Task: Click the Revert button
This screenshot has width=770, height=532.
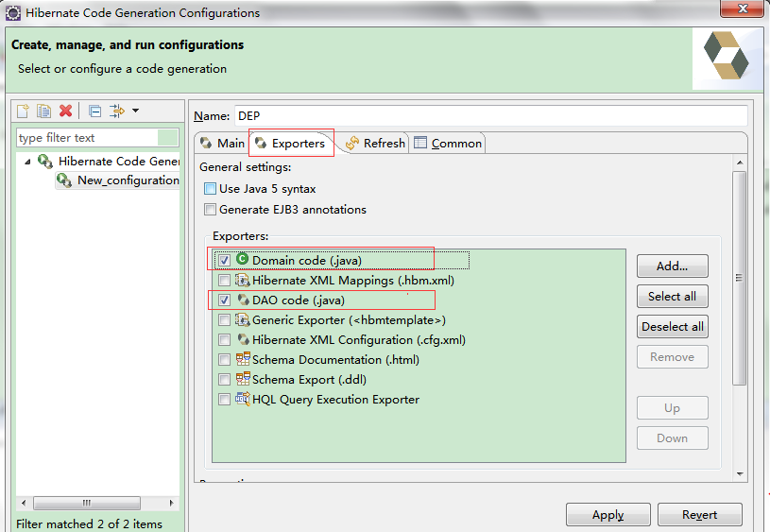Action: 700,515
